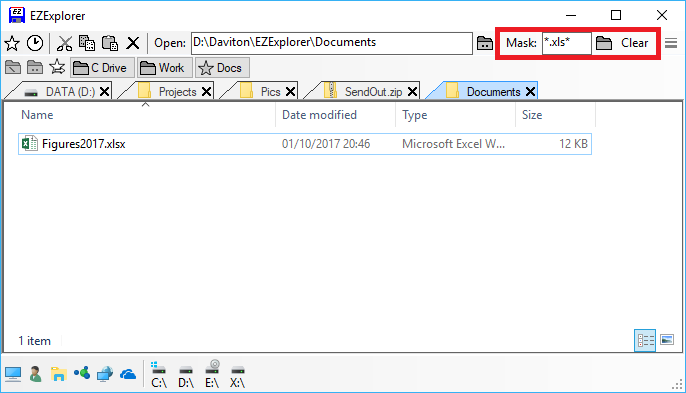
Task: Click the browse folder icon next to path
Action: point(485,43)
